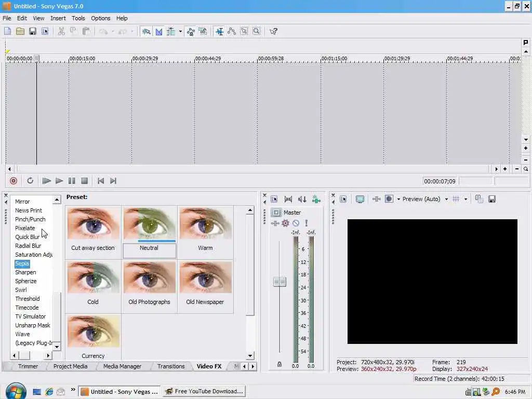The image size is (532, 399).
Task: Open project properties icon
Action: pos(45,31)
